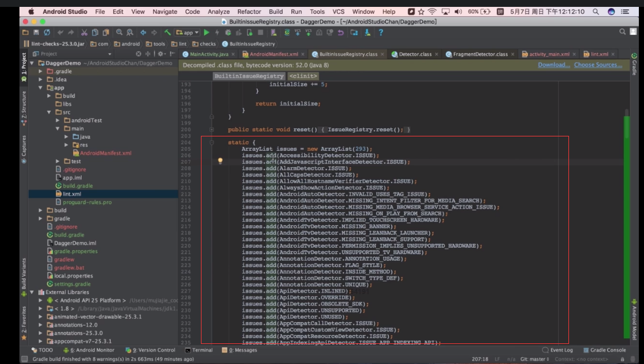Open the Git: master branch selector

(534, 359)
